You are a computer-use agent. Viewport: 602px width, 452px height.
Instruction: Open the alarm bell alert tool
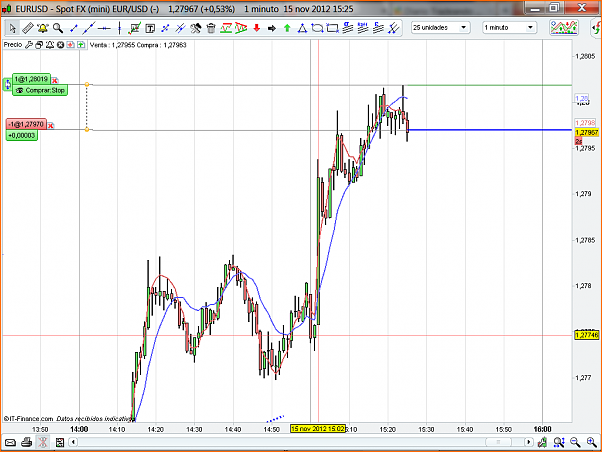pos(43,28)
